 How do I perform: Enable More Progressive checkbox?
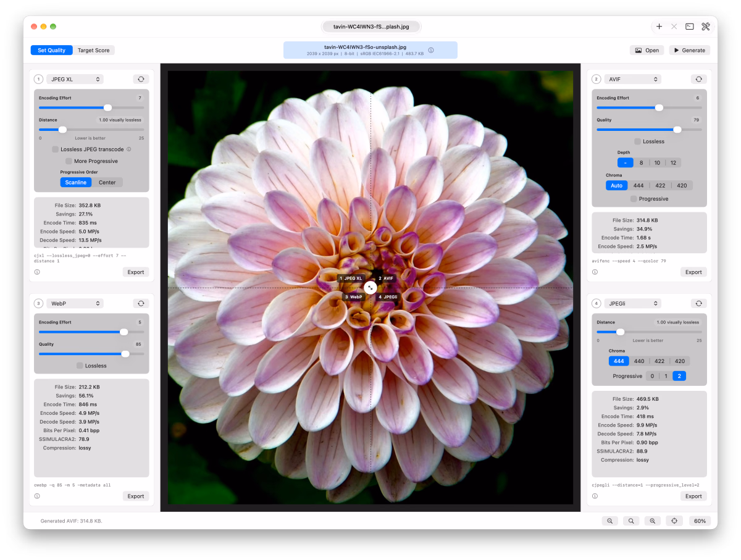(69, 161)
